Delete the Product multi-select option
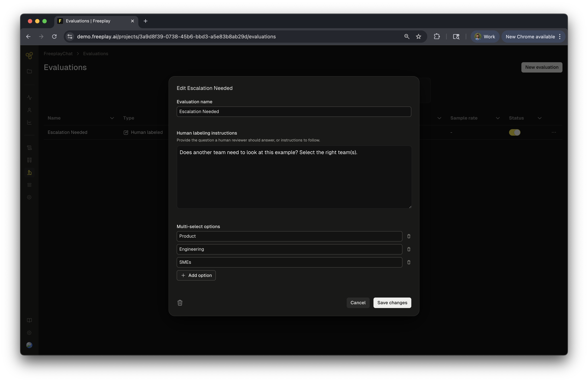The height and width of the screenshot is (382, 588). 409,236
